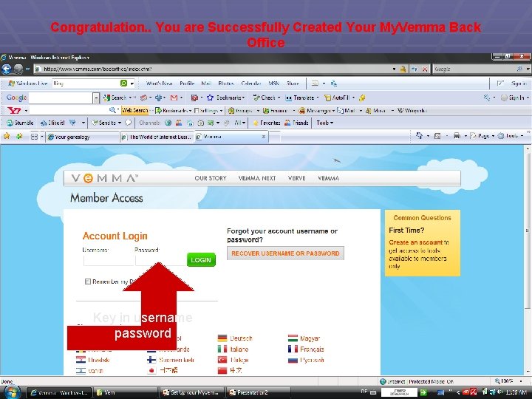Click the speech bubble icon after Send to
Screen dimensions: 532x399
[x=129, y=123]
